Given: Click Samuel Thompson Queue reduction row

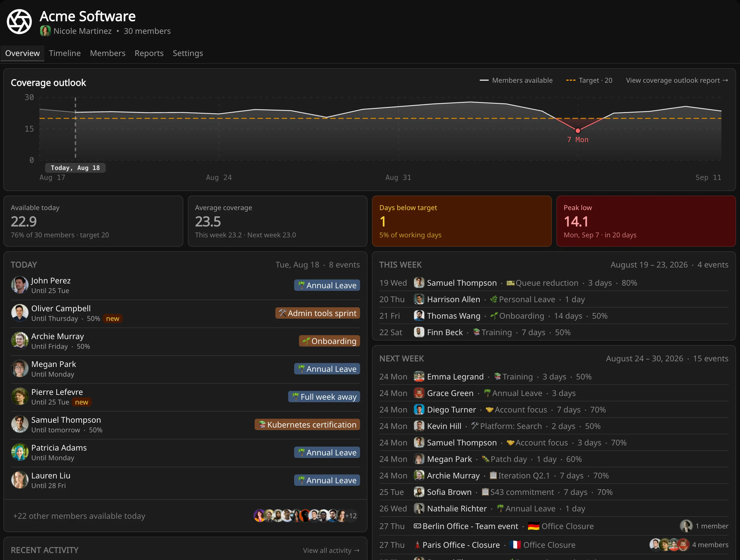Looking at the screenshot, I should pyautogui.click(x=554, y=283).
